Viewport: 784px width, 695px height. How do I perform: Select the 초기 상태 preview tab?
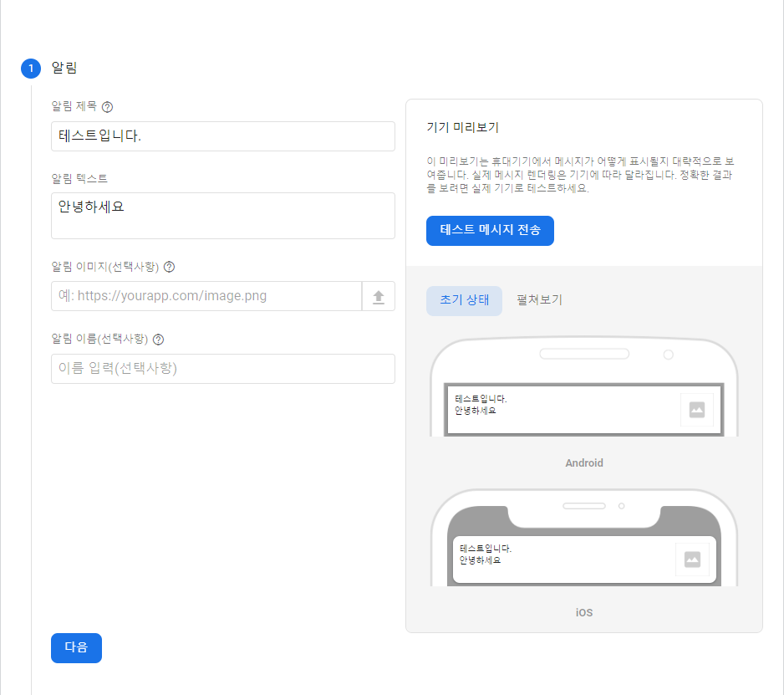click(x=464, y=301)
